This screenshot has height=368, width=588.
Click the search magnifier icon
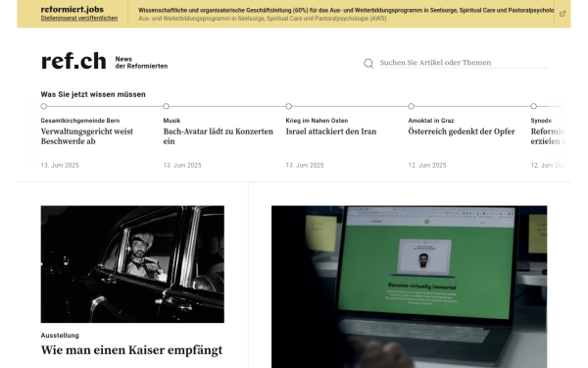coord(368,64)
